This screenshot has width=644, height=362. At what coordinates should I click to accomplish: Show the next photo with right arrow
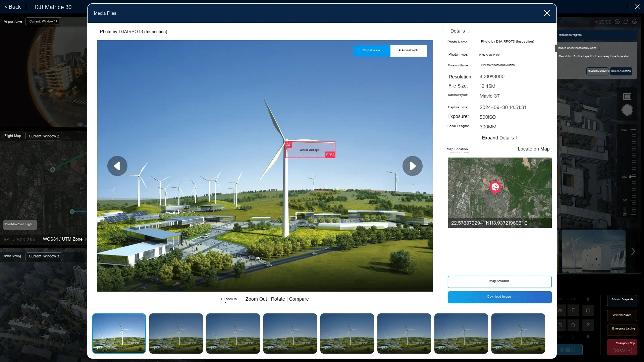413,166
